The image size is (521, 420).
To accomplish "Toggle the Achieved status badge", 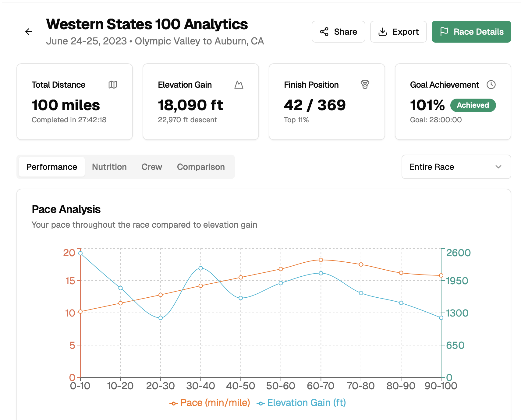I will click(x=473, y=105).
